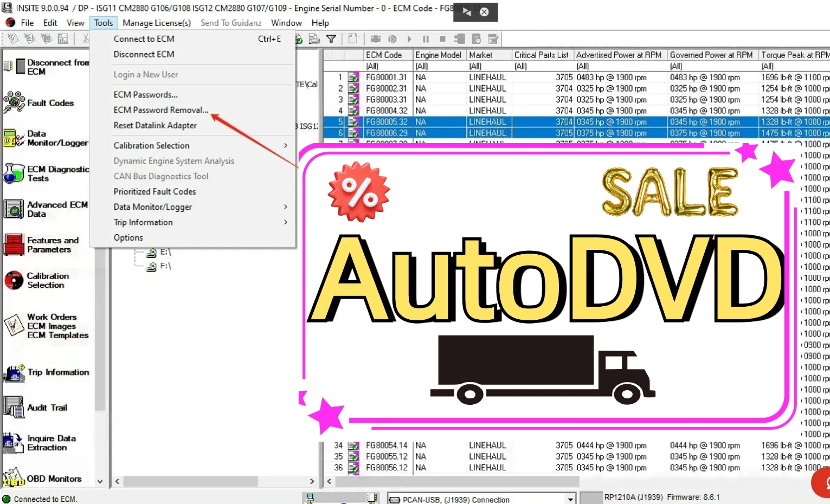
Task: Open Audit Trail in sidebar
Action: point(14,408)
